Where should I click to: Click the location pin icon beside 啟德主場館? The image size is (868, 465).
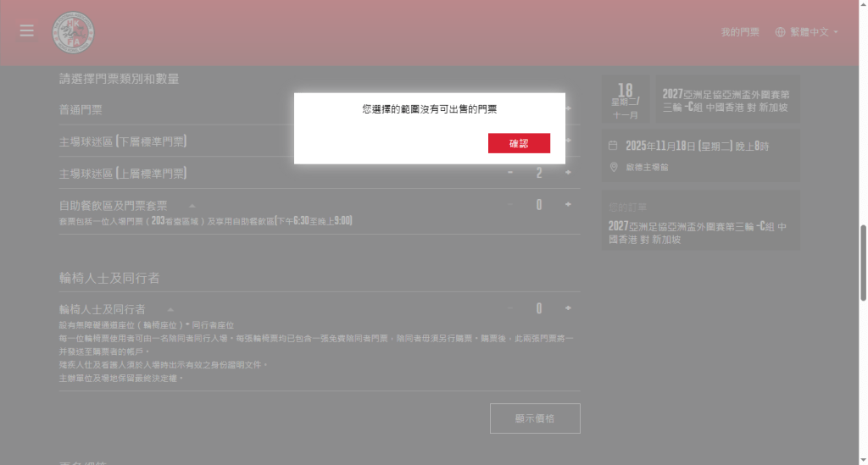pos(614,167)
